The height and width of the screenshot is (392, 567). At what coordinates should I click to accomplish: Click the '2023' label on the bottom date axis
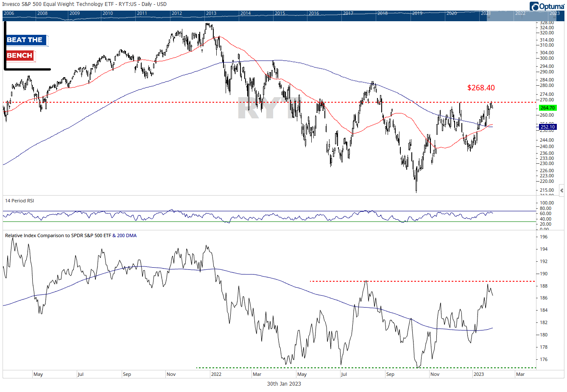[478, 374]
